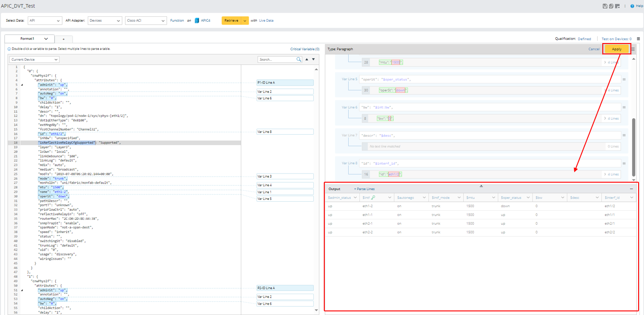Click the add-lines list icon near Help
This screenshot has height=315, width=644.
pos(617,6)
